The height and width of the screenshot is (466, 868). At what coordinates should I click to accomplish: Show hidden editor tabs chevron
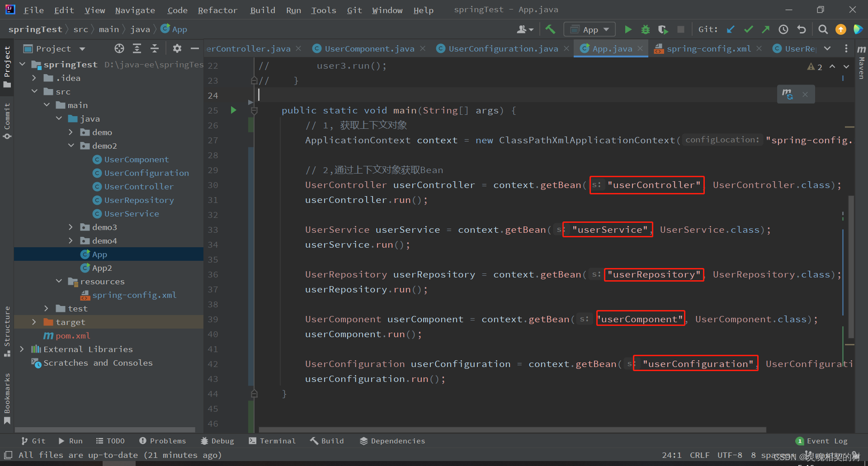click(827, 48)
